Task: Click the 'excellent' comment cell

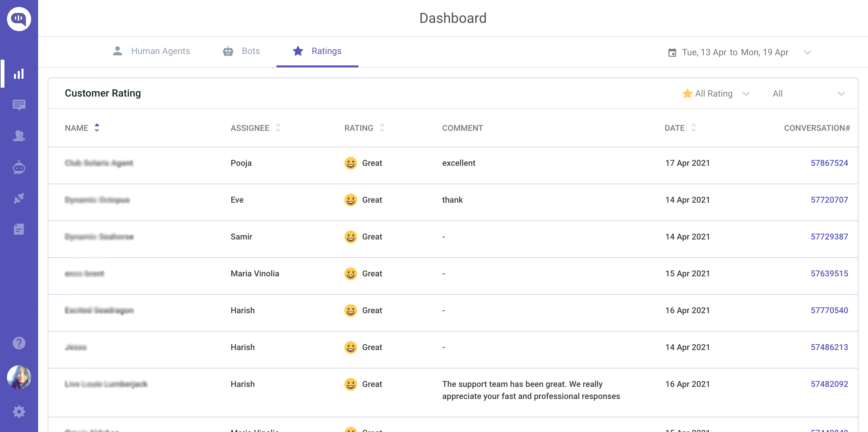Action: pyautogui.click(x=458, y=163)
